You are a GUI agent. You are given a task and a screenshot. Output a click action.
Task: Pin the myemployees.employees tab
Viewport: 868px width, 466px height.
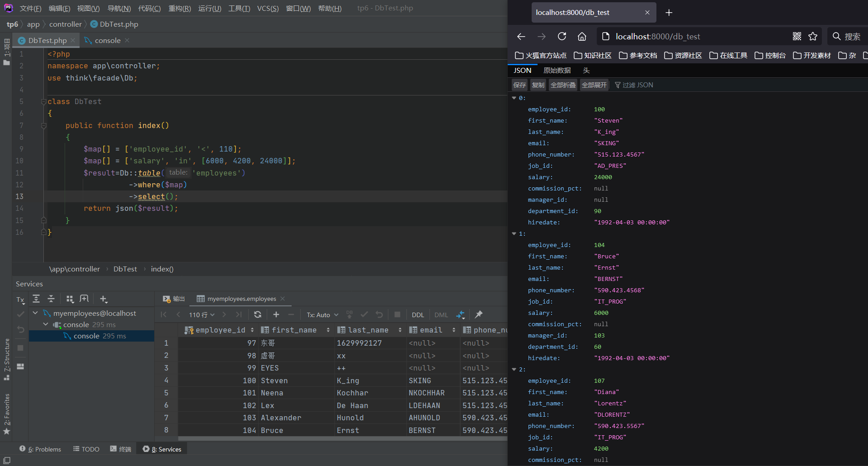479,314
